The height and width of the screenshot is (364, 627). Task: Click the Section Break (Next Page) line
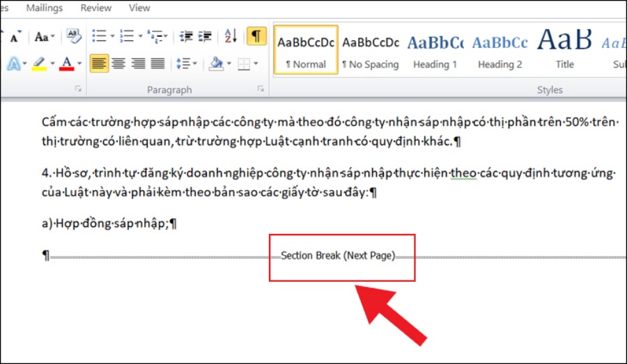(338, 255)
